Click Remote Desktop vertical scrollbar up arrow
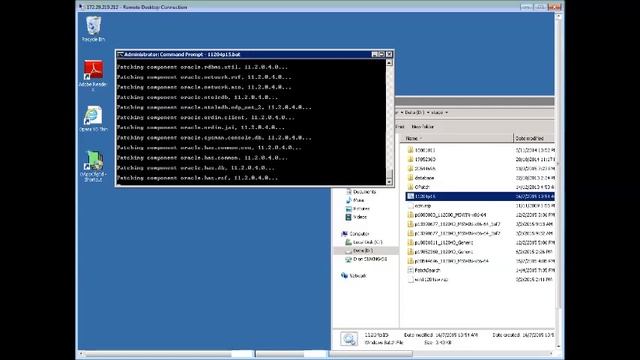640x360 pixels. [x=559, y=16]
